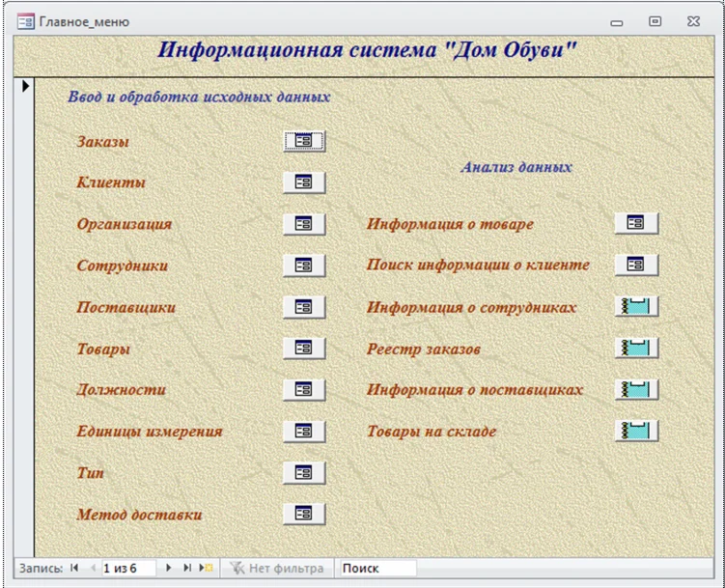Click the form icon beside Тип

(x=304, y=473)
